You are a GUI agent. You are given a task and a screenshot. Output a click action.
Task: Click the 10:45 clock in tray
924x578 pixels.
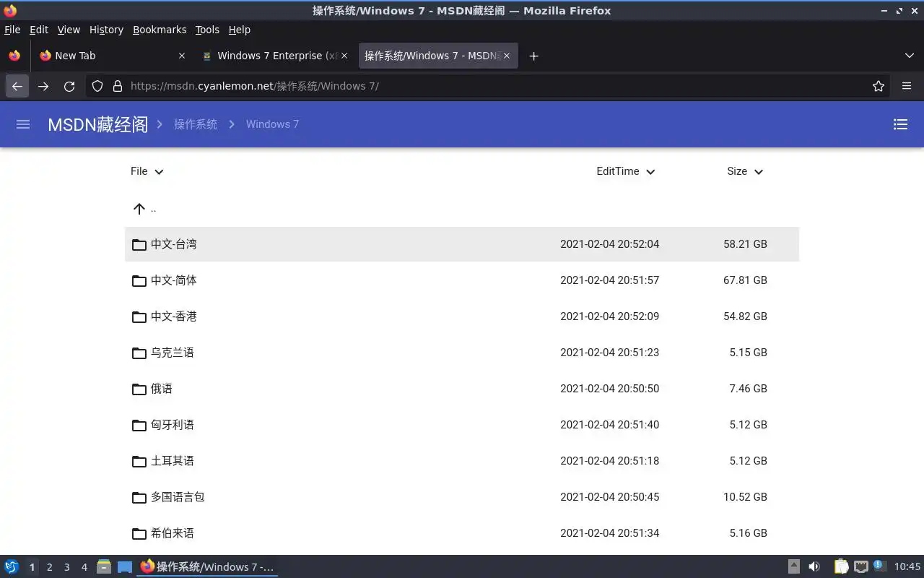tap(907, 567)
